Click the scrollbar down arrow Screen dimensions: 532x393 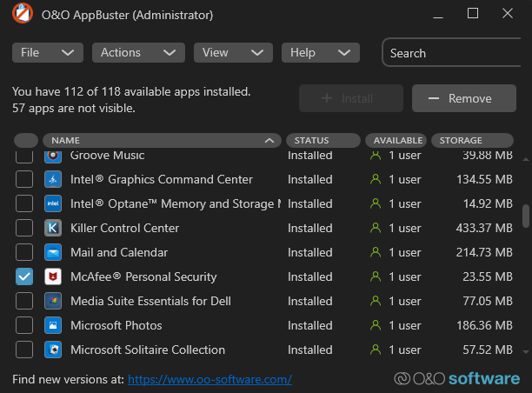pos(526,352)
